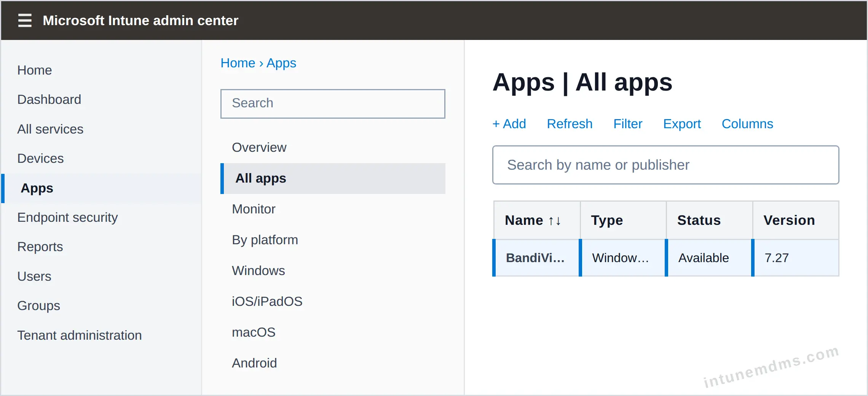Navigate to Devices section
868x396 pixels.
click(x=40, y=158)
